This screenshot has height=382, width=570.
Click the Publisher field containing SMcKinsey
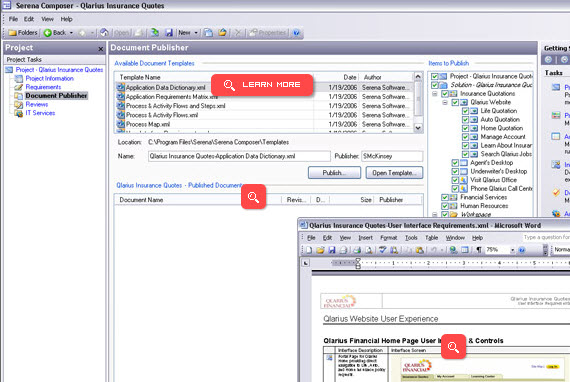(392, 156)
